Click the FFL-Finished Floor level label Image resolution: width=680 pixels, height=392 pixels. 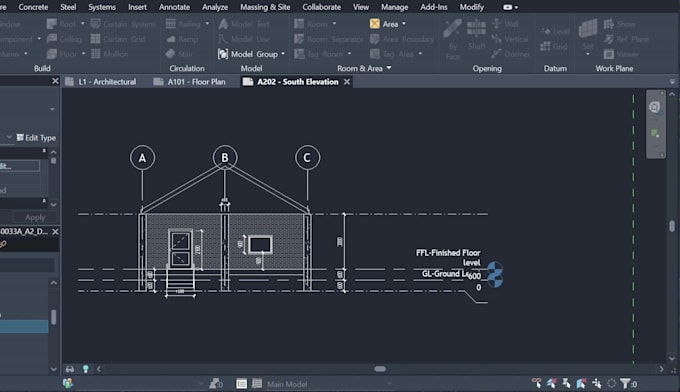448,258
